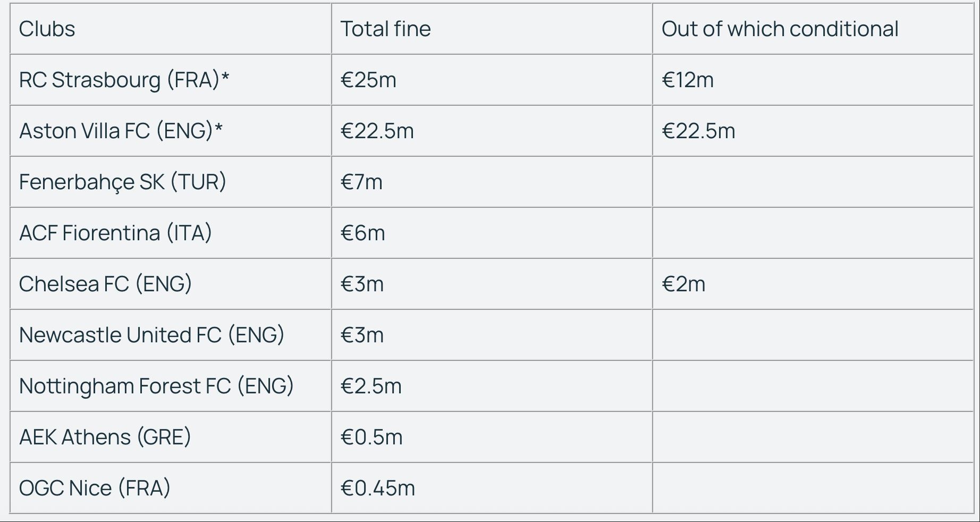Click the Clubs column header
Image resolution: width=980 pixels, height=522 pixels.
click(x=171, y=29)
